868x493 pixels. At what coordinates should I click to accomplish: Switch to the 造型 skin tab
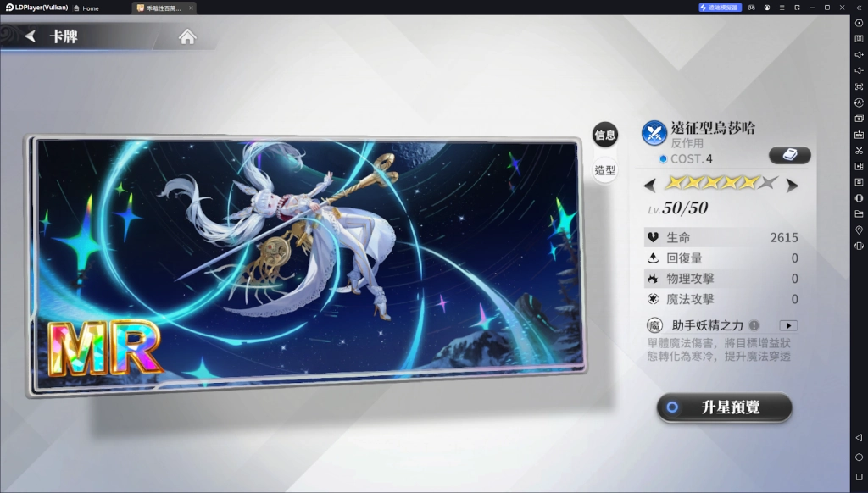point(604,170)
